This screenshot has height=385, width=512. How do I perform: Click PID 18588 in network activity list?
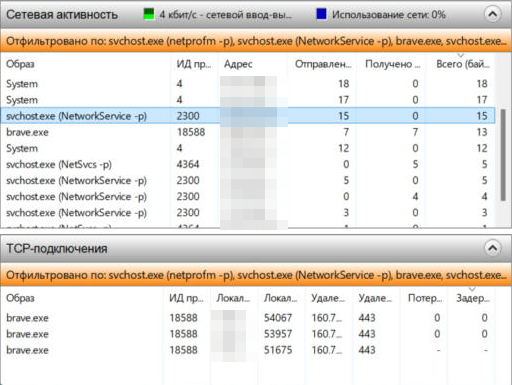tap(191, 132)
